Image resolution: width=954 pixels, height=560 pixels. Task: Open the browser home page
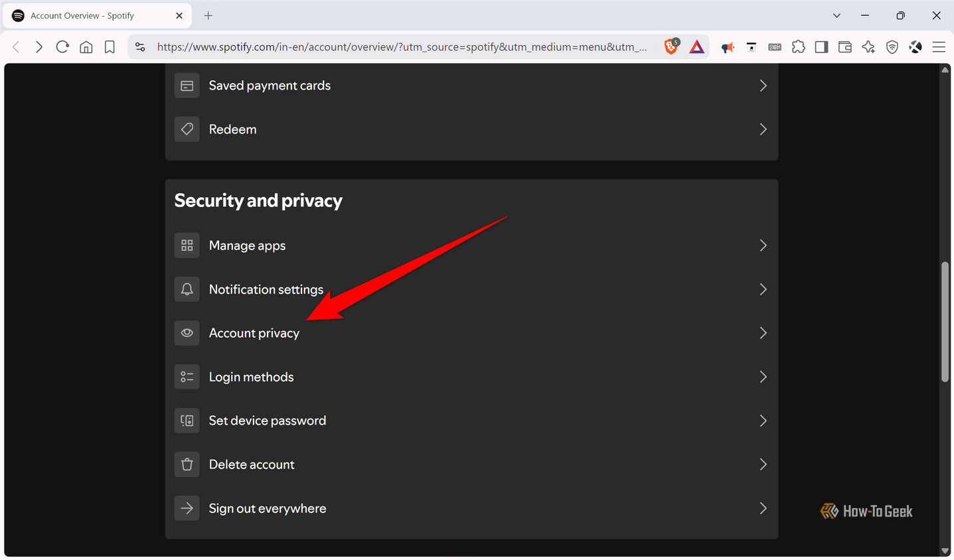point(86,47)
